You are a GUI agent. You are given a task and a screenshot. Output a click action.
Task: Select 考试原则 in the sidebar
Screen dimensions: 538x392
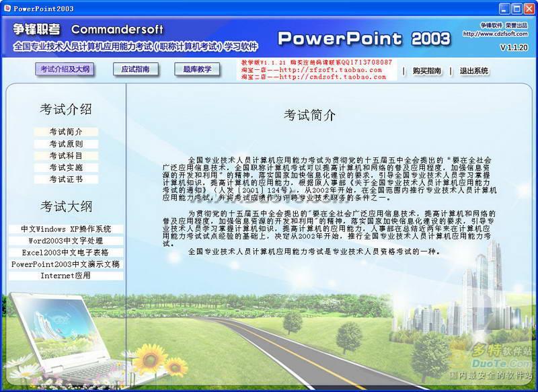(x=66, y=144)
